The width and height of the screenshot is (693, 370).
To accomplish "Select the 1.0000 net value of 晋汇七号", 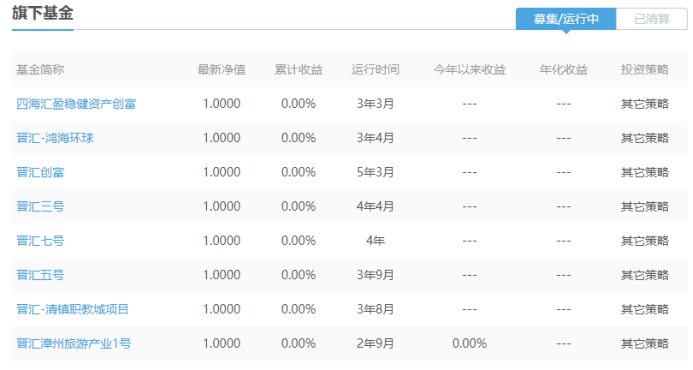I will coord(221,241).
